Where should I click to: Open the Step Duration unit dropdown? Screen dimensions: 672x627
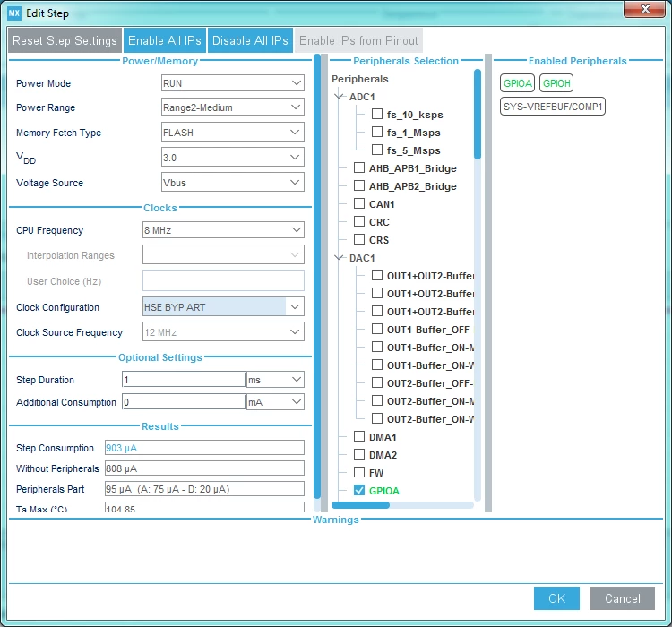click(x=275, y=380)
